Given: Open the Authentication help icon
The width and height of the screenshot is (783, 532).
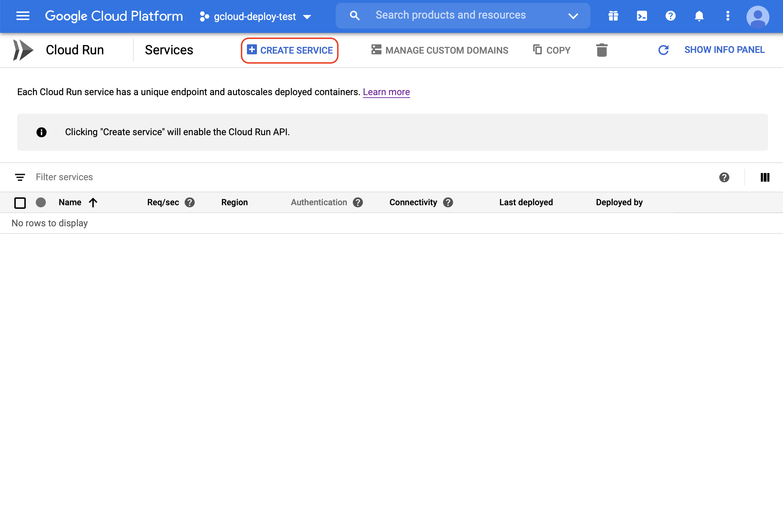Looking at the screenshot, I should [358, 202].
